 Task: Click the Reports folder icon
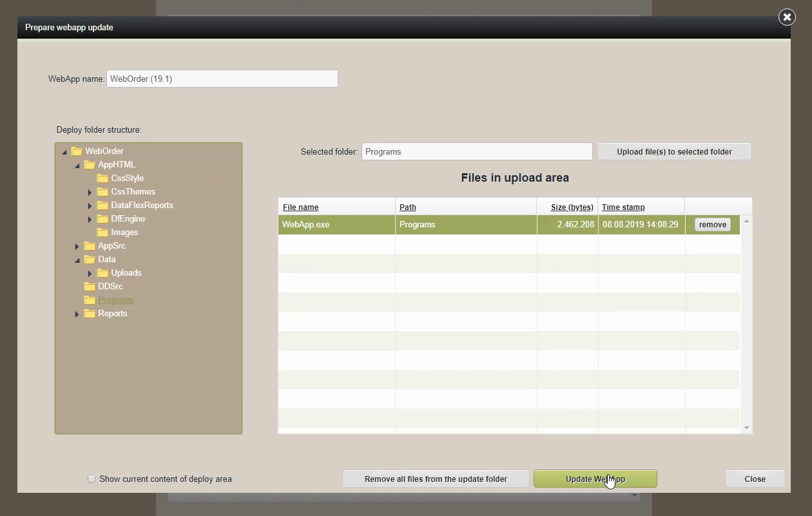point(90,314)
